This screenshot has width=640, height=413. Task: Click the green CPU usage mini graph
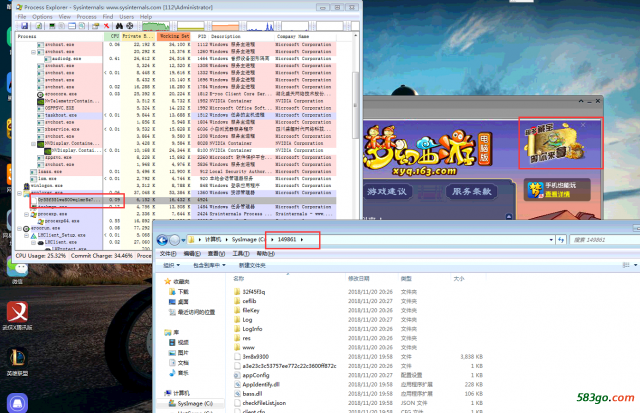click(156, 26)
